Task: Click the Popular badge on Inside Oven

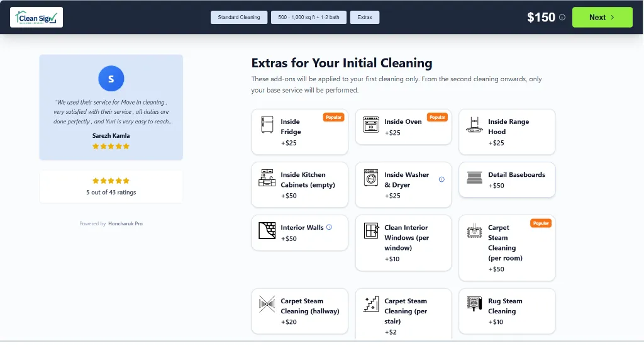Action: [x=437, y=118]
